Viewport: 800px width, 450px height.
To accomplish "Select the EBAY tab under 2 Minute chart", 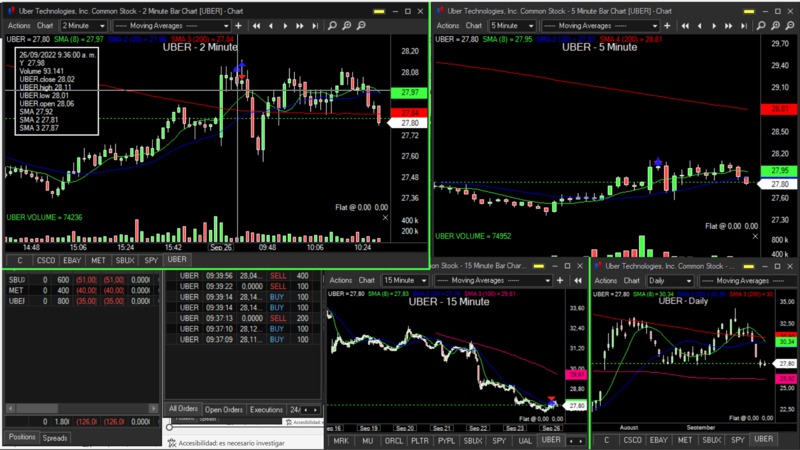I will [71, 260].
